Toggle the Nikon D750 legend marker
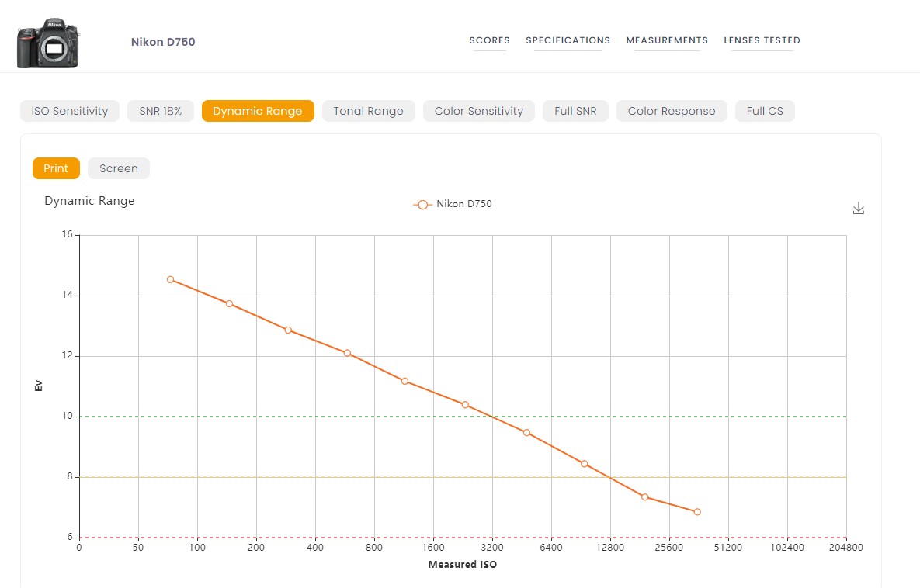This screenshot has width=920, height=588. tap(422, 205)
